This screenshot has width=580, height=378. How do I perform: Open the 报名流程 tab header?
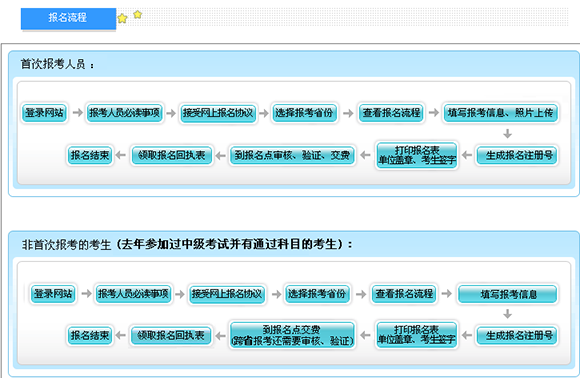[68, 18]
